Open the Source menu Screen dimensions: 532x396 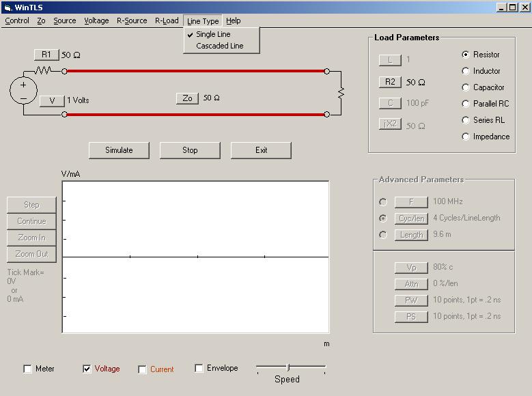point(64,20)
